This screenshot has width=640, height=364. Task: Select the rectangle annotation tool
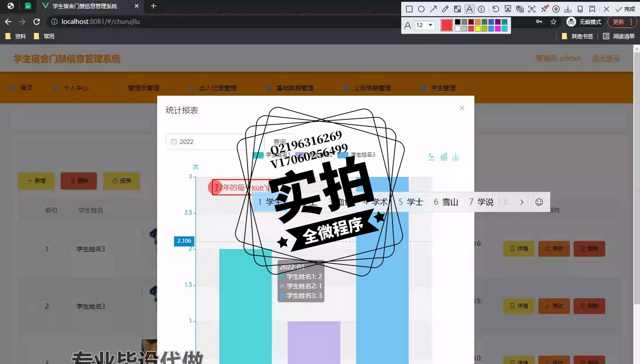(x=409, y=9)
